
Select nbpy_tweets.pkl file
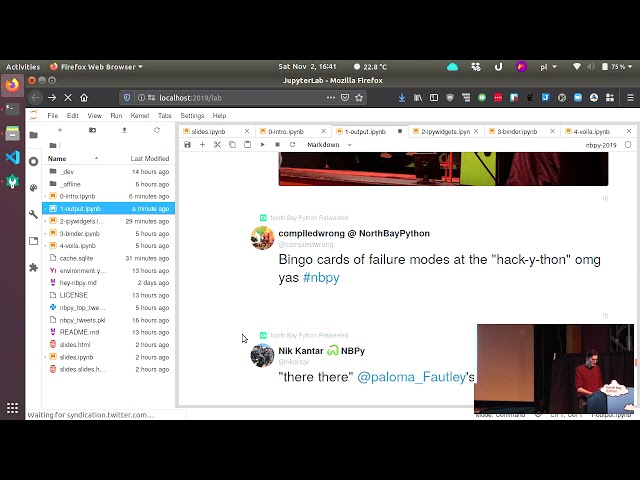coord(109,320)
